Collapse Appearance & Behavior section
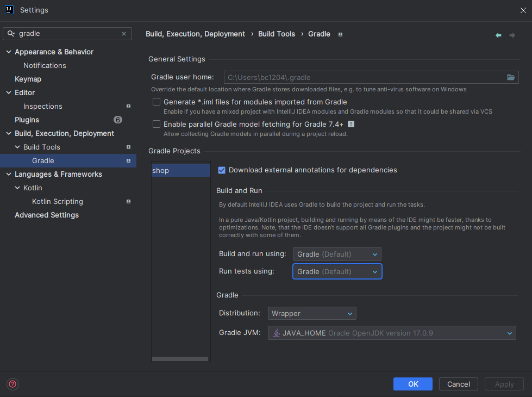 point(9,52)
